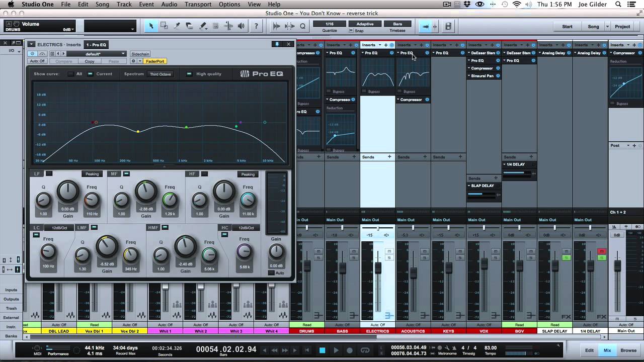Click the Wi-Fi icon in menu bar
644x362 pixels.
click(517, 4)
